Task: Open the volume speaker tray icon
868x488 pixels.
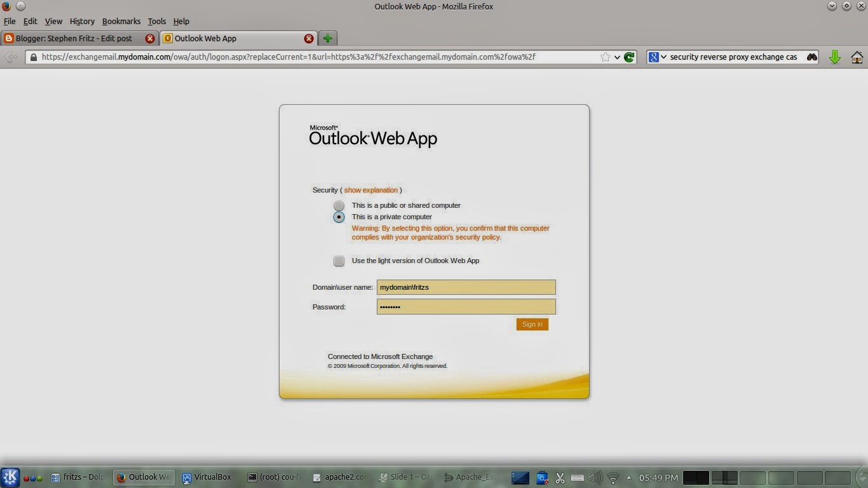Action: (595, 478)
